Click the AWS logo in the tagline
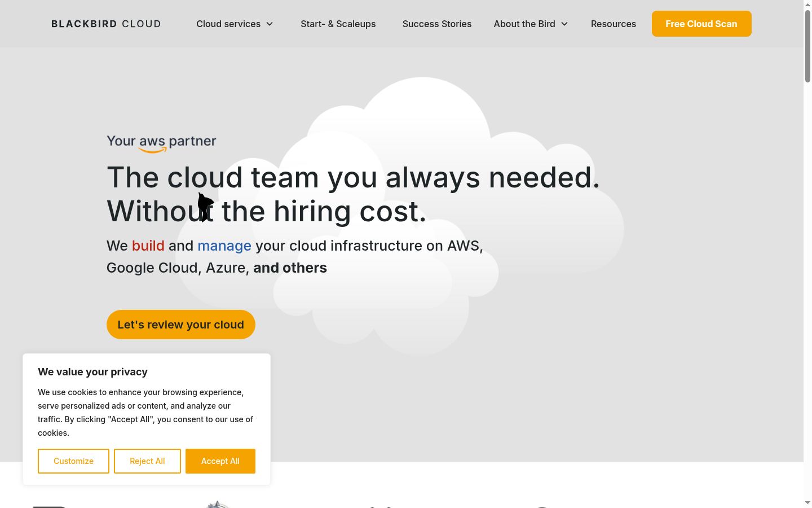 152,143
